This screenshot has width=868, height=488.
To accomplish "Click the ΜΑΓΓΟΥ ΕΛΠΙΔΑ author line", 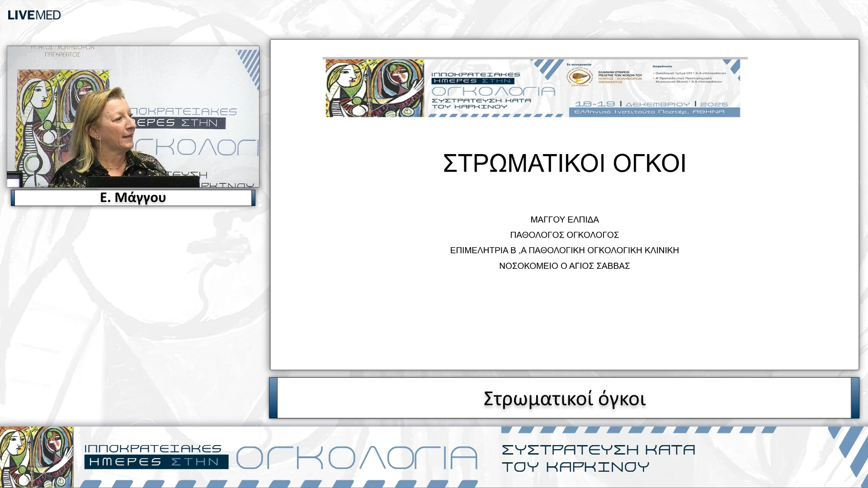I will tap(565, 220).
